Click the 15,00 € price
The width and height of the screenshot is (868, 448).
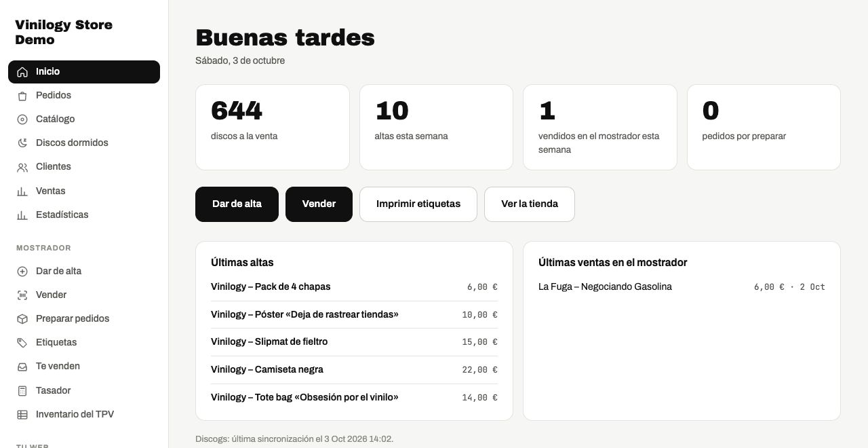point(479,342)
